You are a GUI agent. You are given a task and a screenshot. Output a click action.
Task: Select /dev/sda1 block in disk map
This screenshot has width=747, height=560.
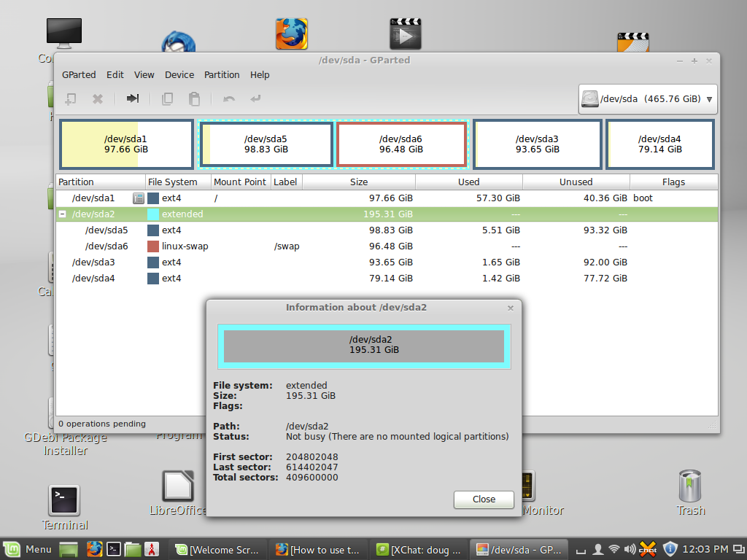point(126,144)
